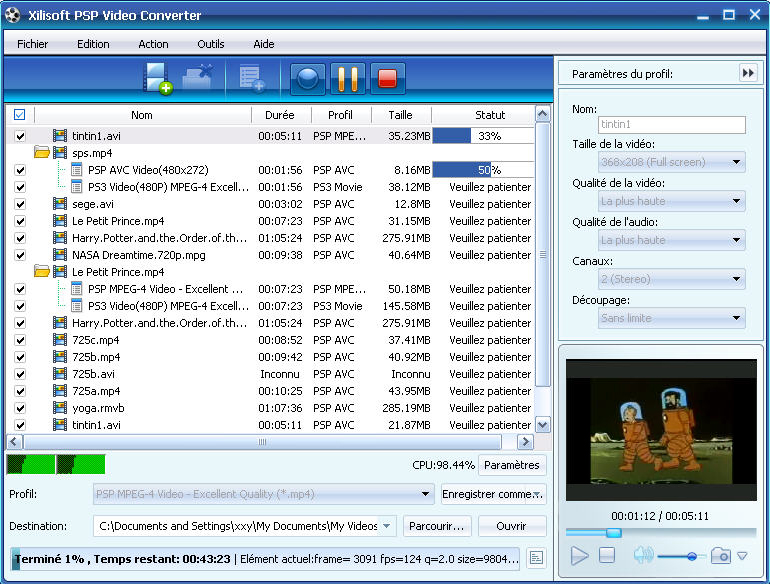Click the Nom text field in profile parameters

coord(672,124)
